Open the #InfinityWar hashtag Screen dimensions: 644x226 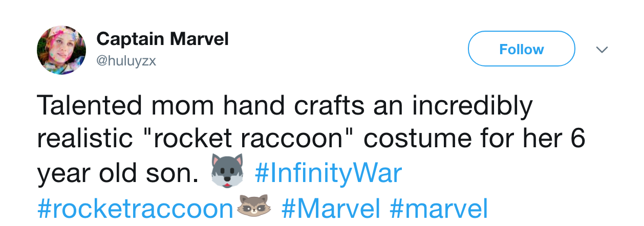tap(328, 173)
